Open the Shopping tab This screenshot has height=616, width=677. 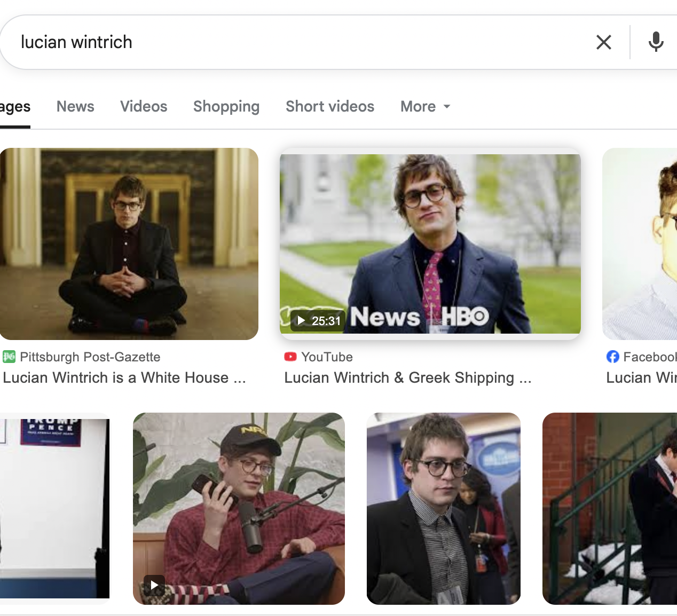[x=226, y=107]
